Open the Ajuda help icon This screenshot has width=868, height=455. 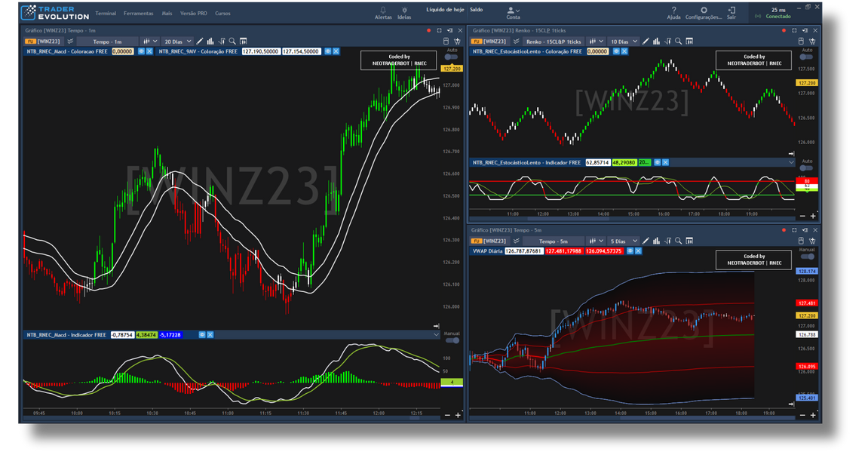673,11
